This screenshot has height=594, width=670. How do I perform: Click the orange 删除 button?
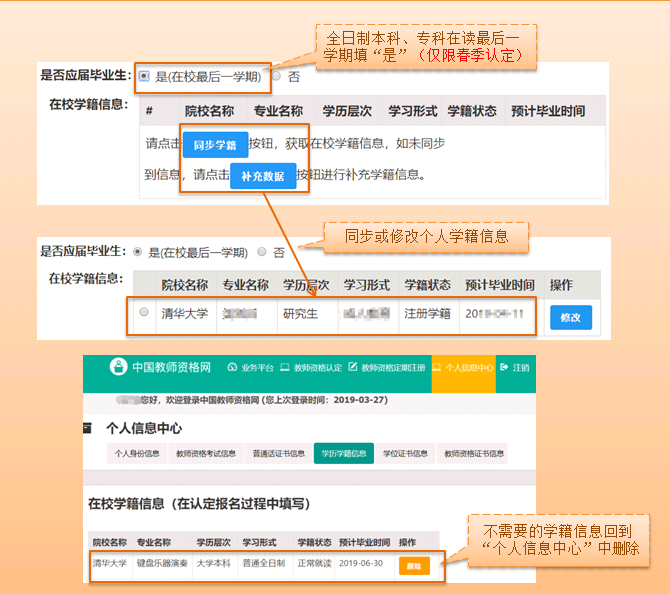pyautogui.click(x=413, y=565)
